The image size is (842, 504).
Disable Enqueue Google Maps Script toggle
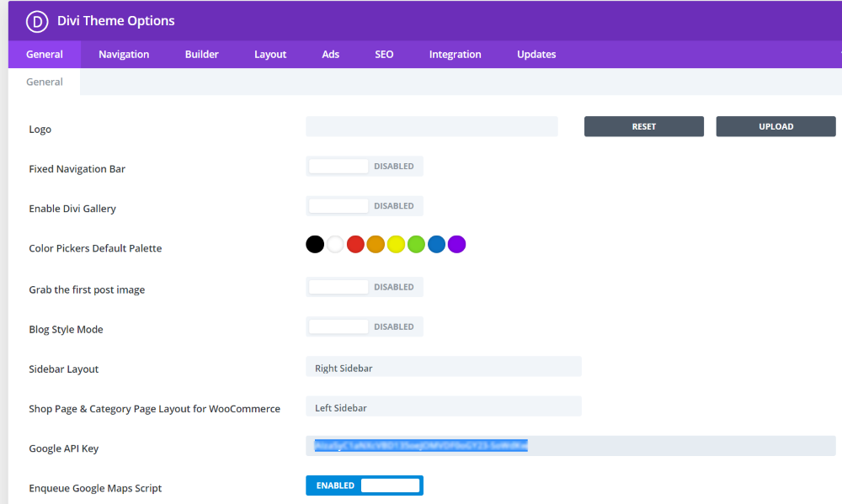point(365,485)
